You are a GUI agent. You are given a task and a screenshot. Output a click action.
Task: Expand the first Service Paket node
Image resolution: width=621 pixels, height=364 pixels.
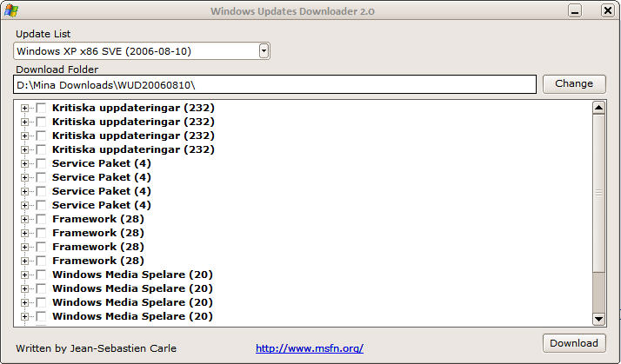click(x=24, y=163)
